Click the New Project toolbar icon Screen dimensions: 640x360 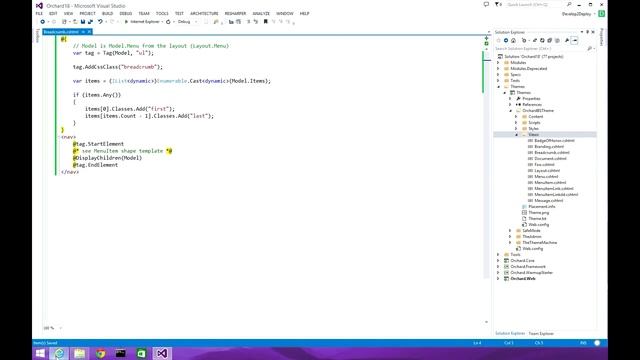pyautogui.click(x=64, y=22)
